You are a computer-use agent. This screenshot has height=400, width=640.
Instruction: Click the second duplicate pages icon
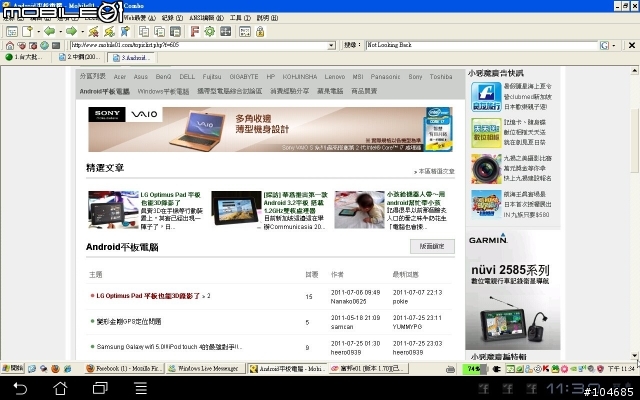point(159,31)
